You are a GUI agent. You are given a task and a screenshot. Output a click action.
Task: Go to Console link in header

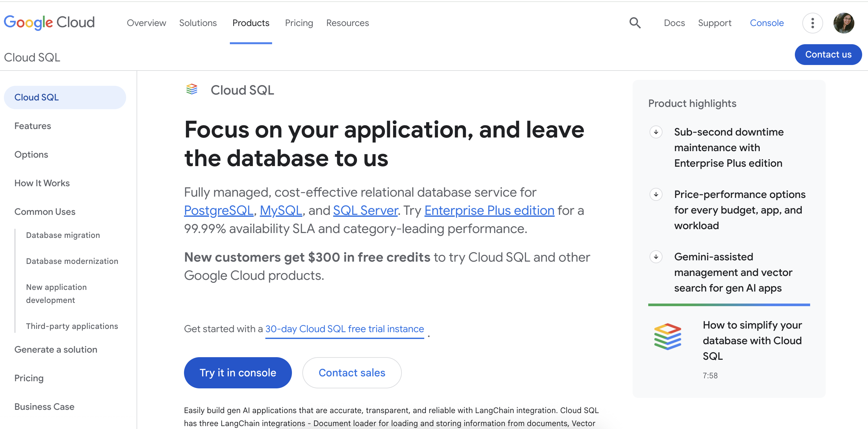767,23
